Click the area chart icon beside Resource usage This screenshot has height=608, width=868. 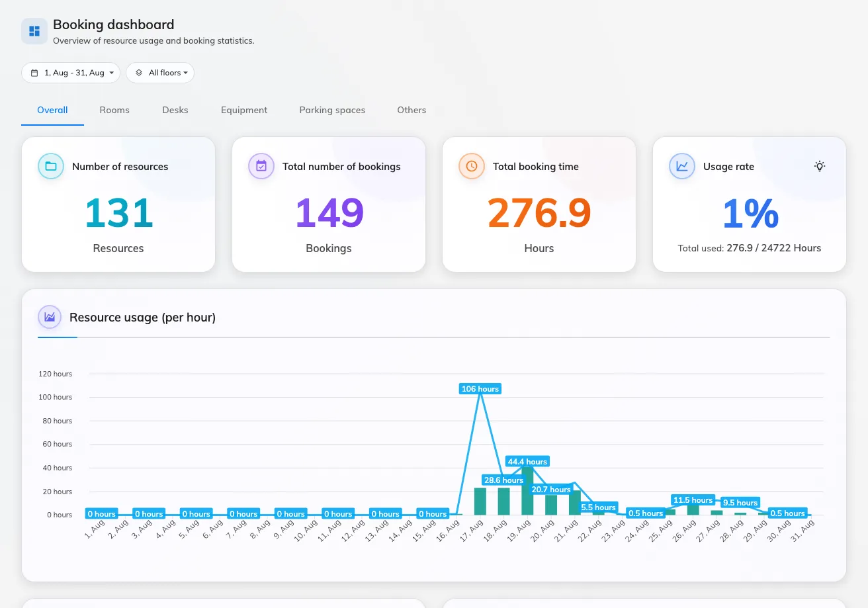pos(50,318)
